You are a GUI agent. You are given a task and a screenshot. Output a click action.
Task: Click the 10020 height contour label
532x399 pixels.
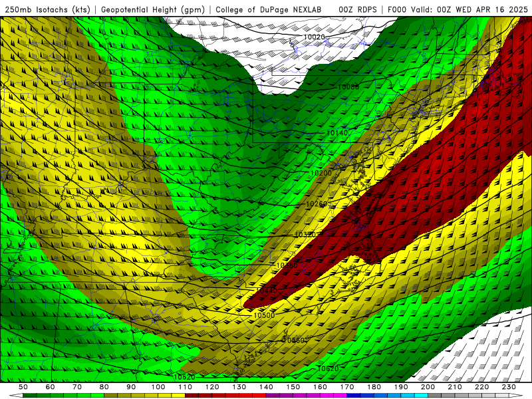314,37
